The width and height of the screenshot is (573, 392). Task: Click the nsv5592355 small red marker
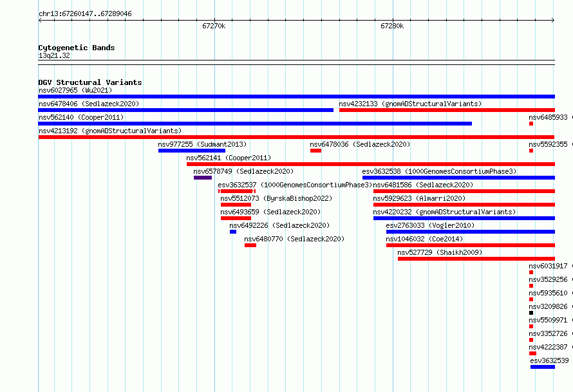pos(531,151)
